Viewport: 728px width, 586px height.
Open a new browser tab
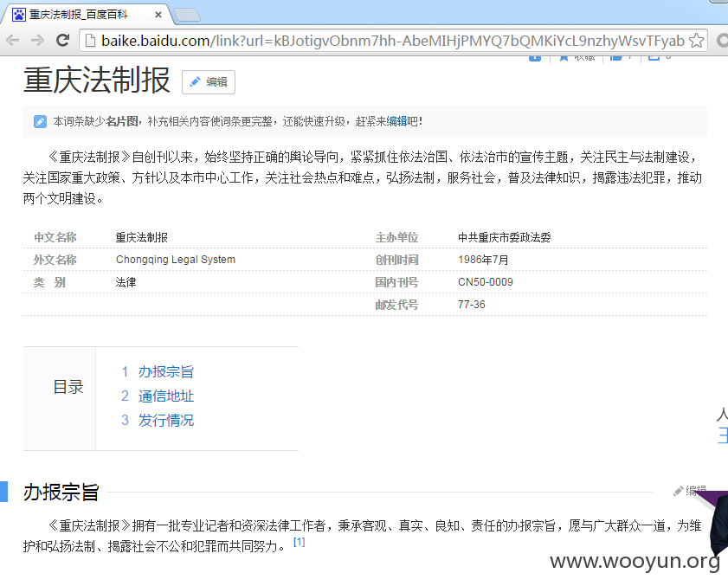[187, 16]
